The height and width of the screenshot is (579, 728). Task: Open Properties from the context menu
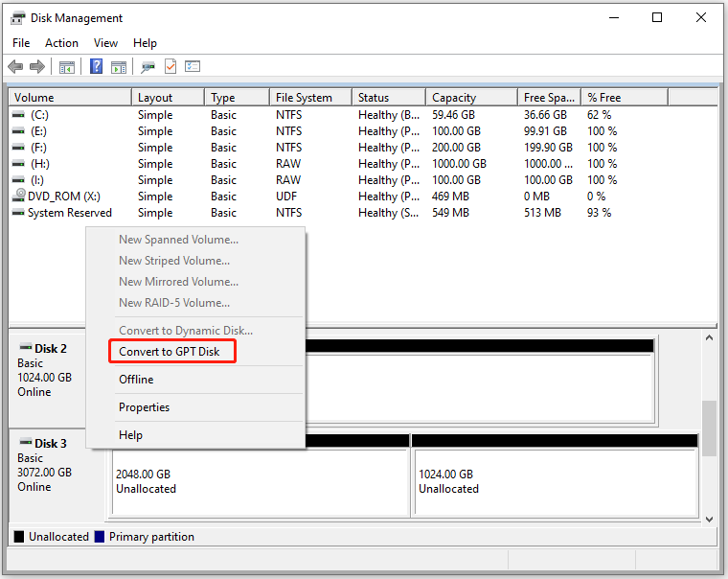[144, 407]
